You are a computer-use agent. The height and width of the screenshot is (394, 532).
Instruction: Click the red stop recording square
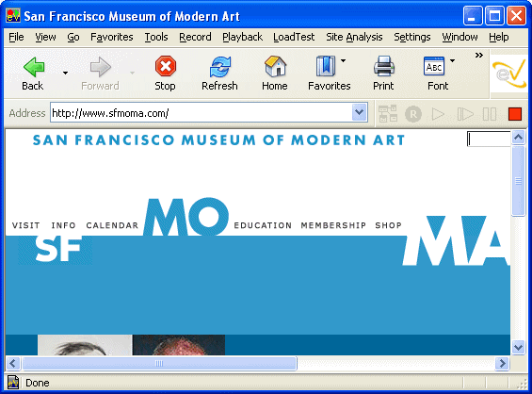pos(515,114)
